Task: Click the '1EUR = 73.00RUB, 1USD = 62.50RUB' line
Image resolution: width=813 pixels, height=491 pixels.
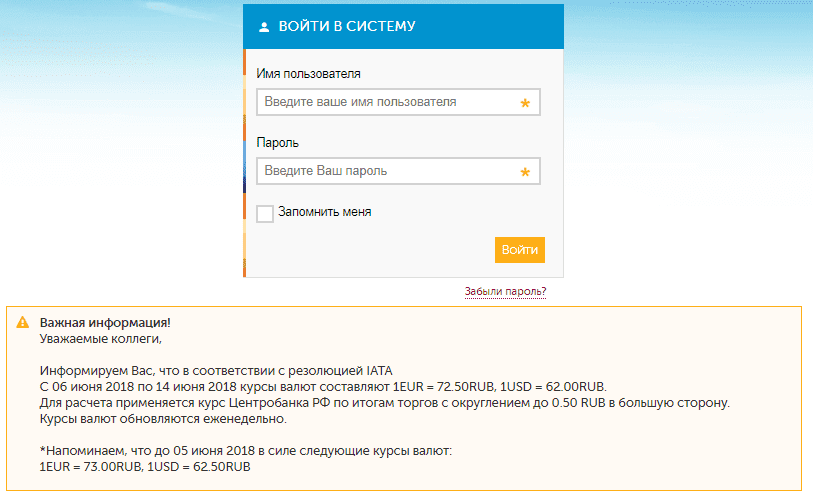Action: [x=145, y=467]
